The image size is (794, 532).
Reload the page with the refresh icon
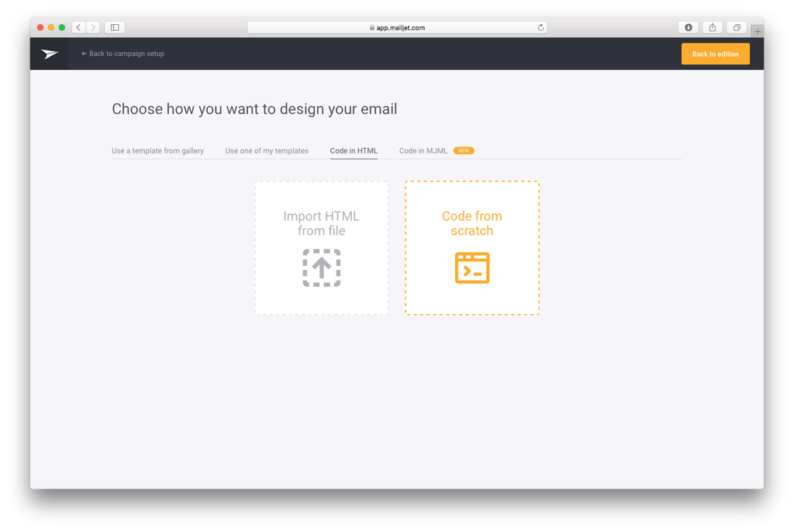coord(540,27)
